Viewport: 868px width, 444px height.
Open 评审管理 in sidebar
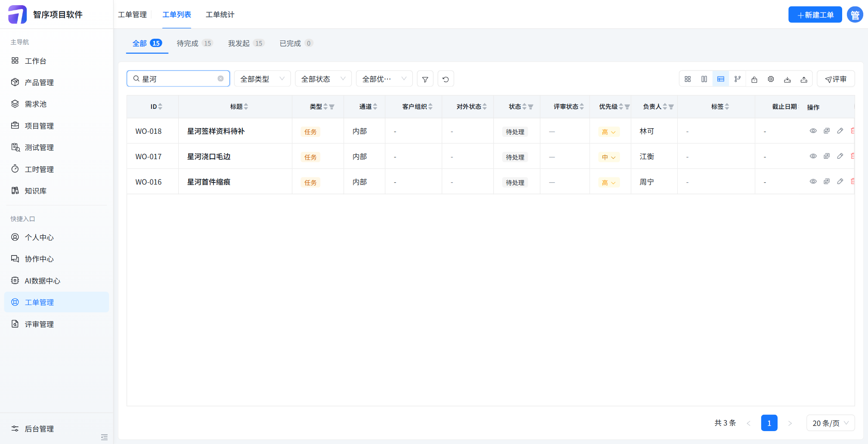(56, 324)
